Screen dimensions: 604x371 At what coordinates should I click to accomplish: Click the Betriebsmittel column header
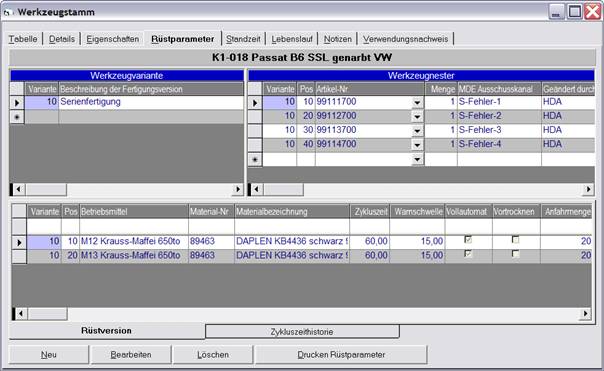(x=134, y=212)
